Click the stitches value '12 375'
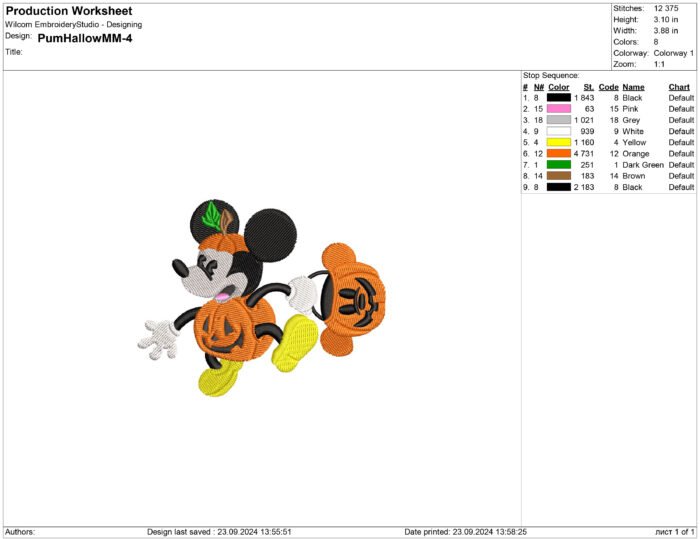 666,8
